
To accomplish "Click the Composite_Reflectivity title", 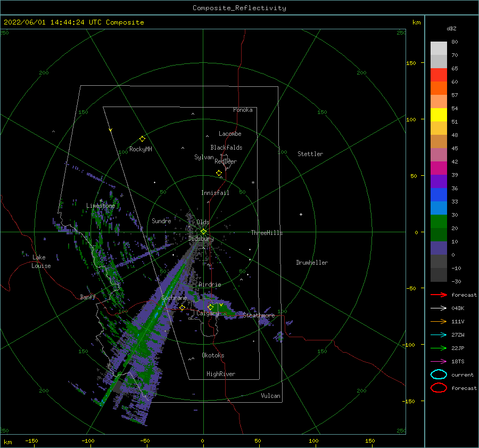I will click(x=239, y=8).
